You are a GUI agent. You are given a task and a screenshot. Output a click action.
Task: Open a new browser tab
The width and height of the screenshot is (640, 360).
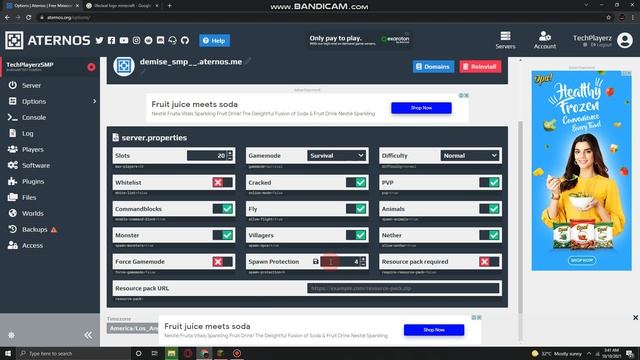pos(169,6)
